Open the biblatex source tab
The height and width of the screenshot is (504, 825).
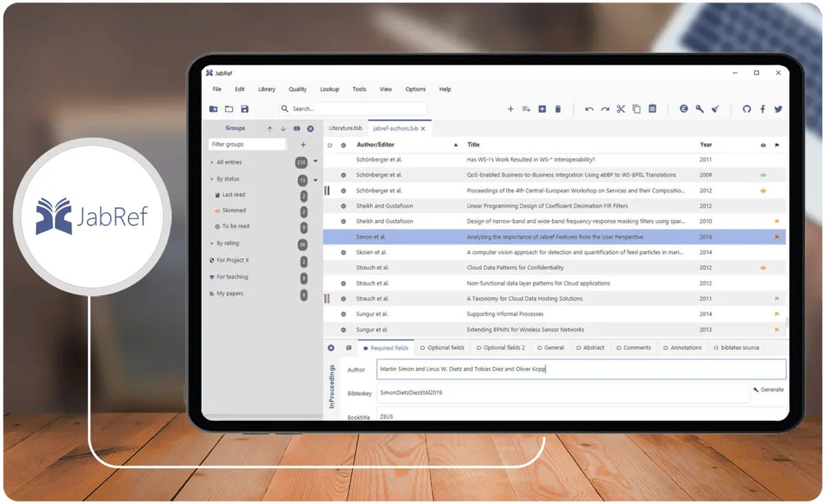click(x=736, y=348)
